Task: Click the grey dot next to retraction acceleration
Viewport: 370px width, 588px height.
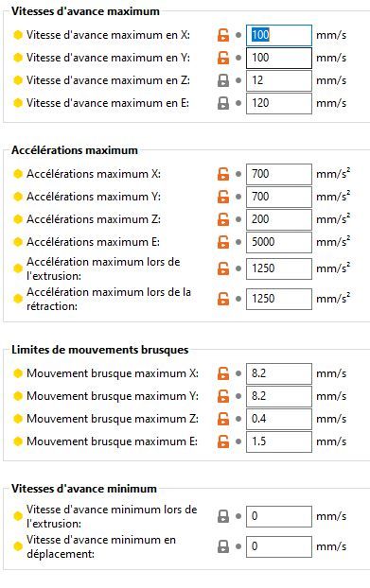Action: click(238, 299)
